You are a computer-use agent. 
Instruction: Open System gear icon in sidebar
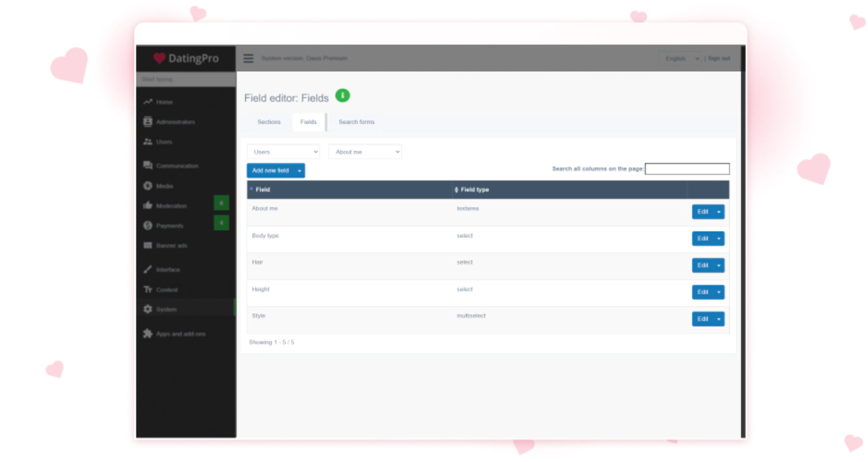click(x=148, y=309)
